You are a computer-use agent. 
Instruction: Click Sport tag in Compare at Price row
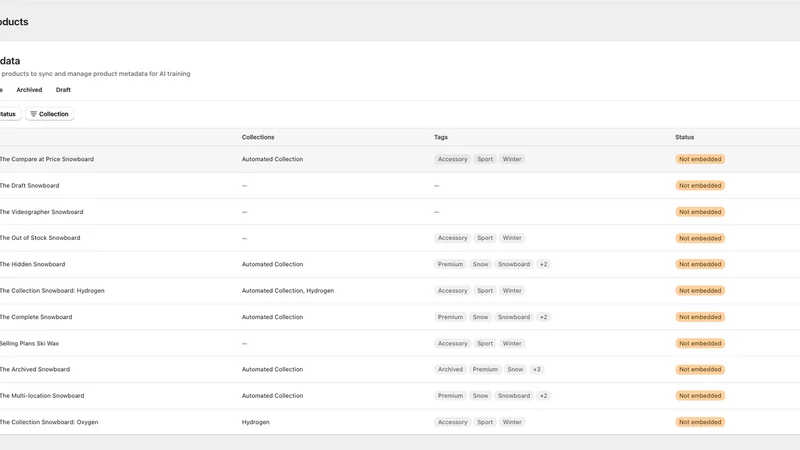click(485, 159)
